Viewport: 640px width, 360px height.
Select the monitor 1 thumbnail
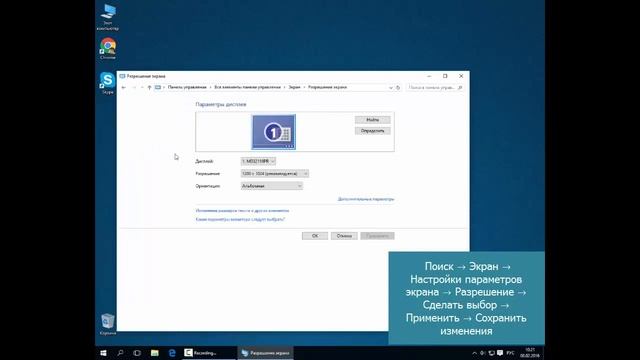pos(273,132)
